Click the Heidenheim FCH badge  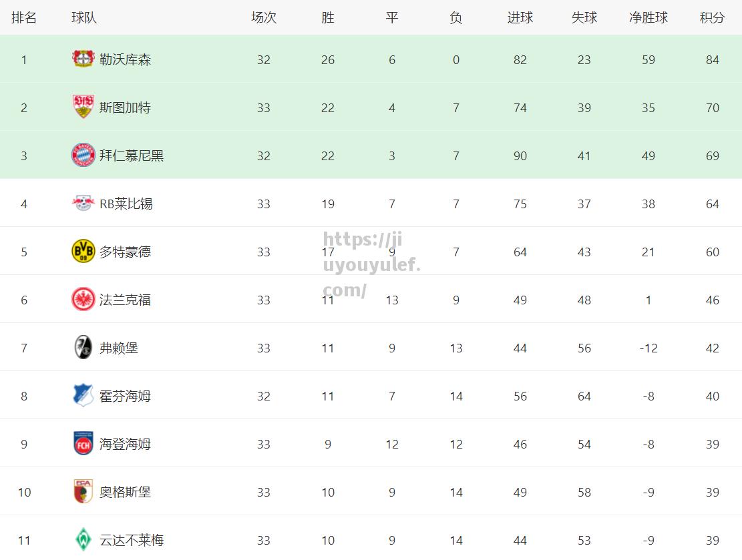(x=83, y=444)
